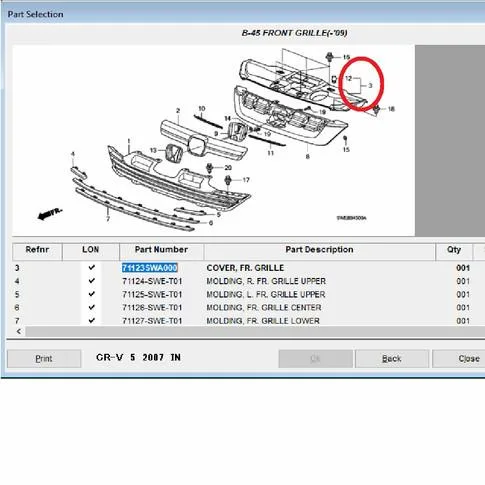Click the Refnr column header
The height and width of the screenshot is (485, 485).
point(37,251)
